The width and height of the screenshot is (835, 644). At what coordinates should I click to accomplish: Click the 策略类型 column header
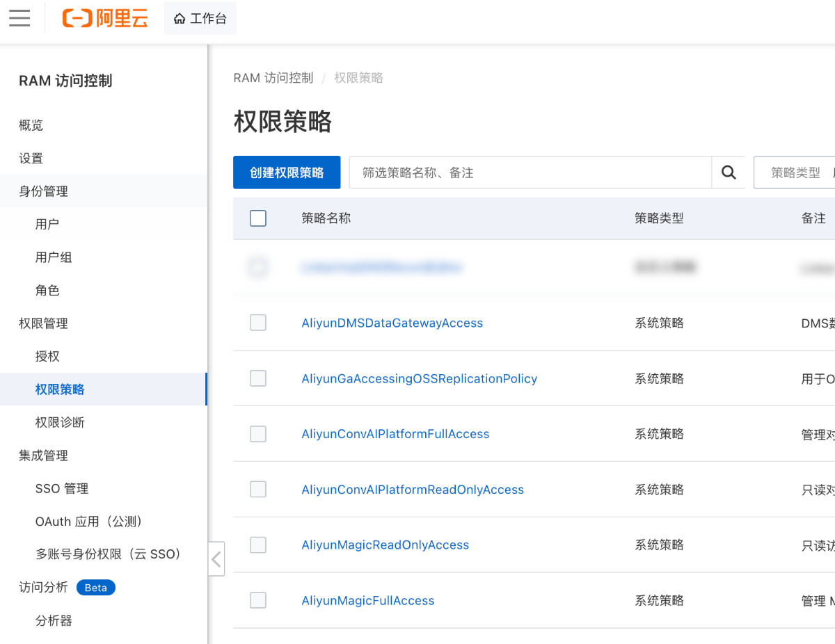point(659,218)
